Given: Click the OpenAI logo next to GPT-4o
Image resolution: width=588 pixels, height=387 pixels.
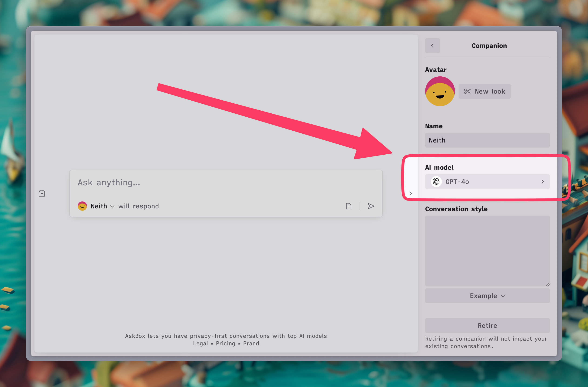Looking at the screenshot, I should point(436,182).
